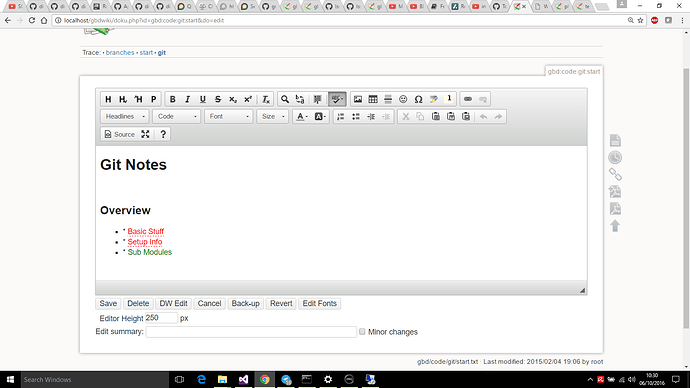Open the find magnifier tool
Image resolution: width=690 pixels, height=388 pixels.
tap(285, 99)
